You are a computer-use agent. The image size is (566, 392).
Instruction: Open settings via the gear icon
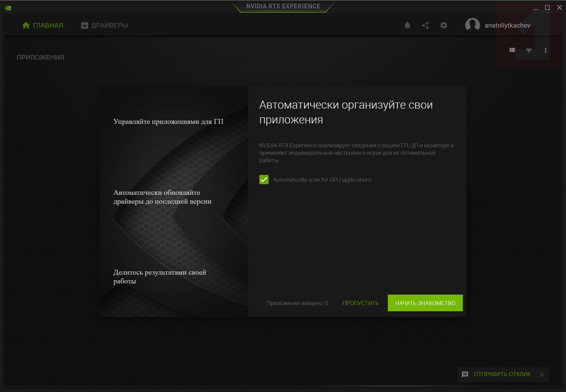tap(444, 25)
